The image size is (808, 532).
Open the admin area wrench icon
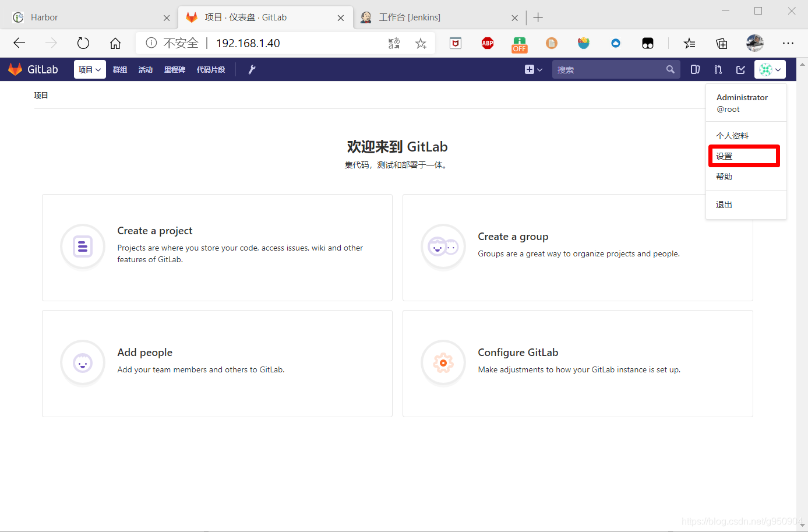pos(252,69)
